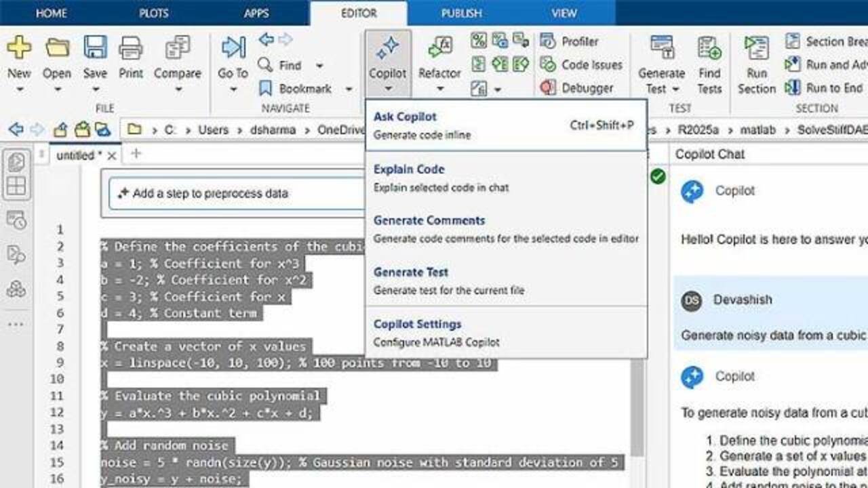Open the Go To dropdown
The height and width of the screenshot is (488, 868).
pos(233,89)
